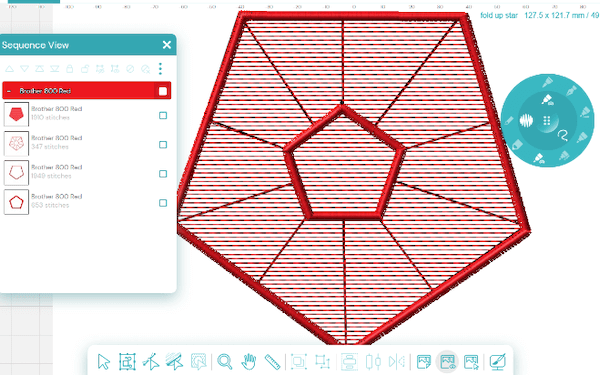Viewport: 600px width, 375px height.
Task: Click the mirror flip icon
Action: [397, 362]
